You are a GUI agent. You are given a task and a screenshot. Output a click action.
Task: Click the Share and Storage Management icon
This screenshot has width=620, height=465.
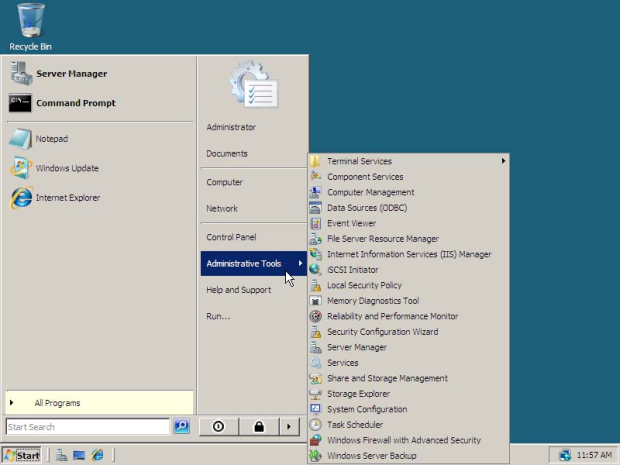[315, 378]
